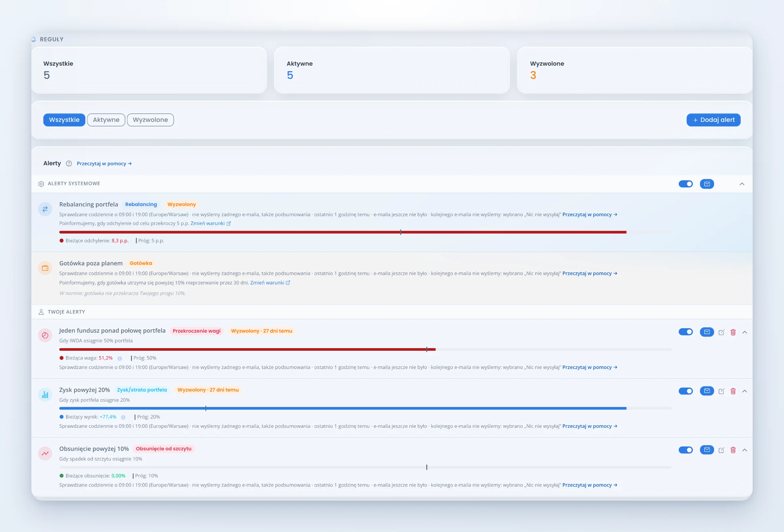Delete the Jeden fundusz ponad połowę portfela alert
Screen dimensions: 784x532
733,332
